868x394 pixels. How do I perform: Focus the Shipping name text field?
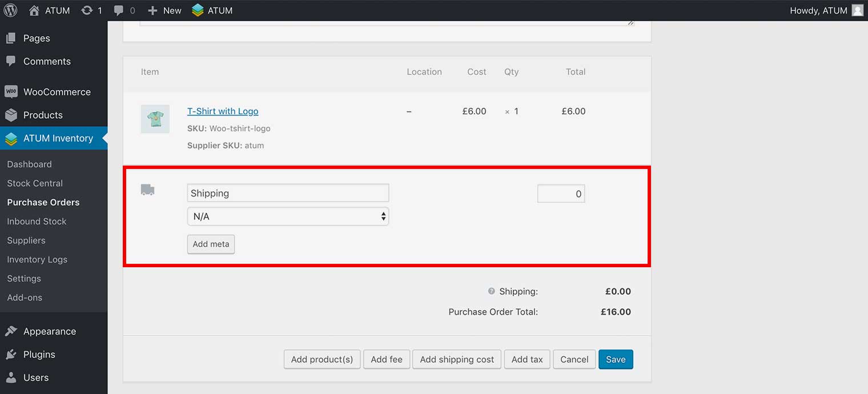288,193
